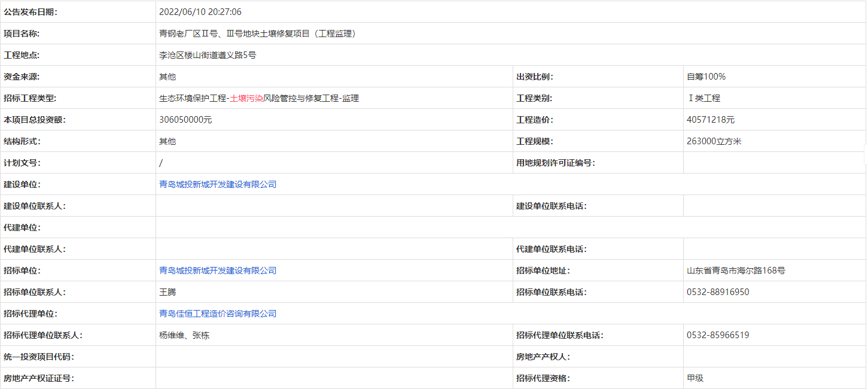Click the 出资比例 label

(535, 77)
